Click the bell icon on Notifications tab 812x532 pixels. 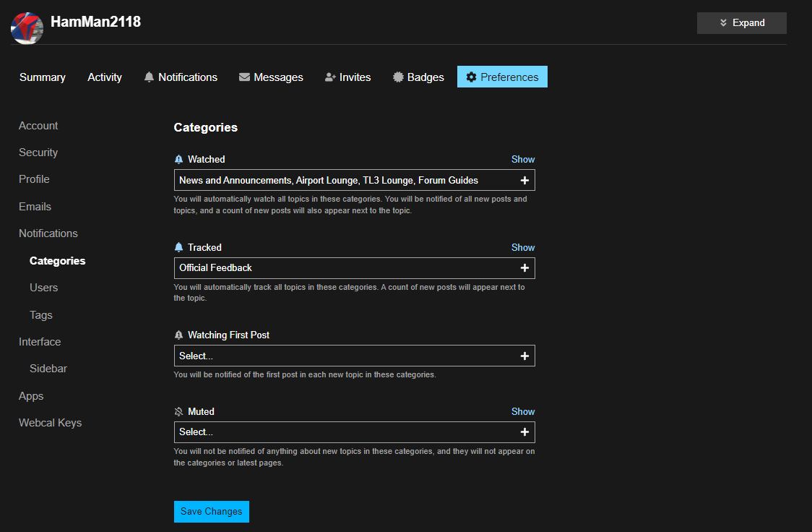pos(150,77)
